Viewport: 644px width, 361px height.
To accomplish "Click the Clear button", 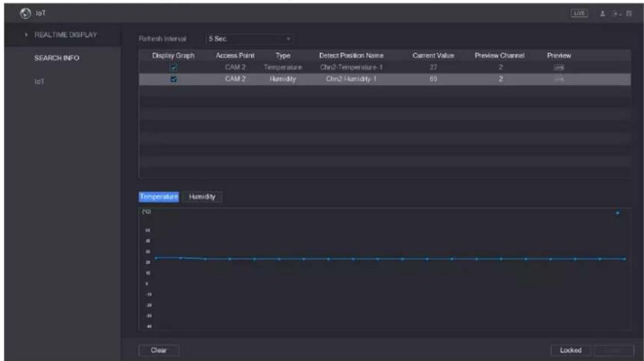I will click(159, 350).
